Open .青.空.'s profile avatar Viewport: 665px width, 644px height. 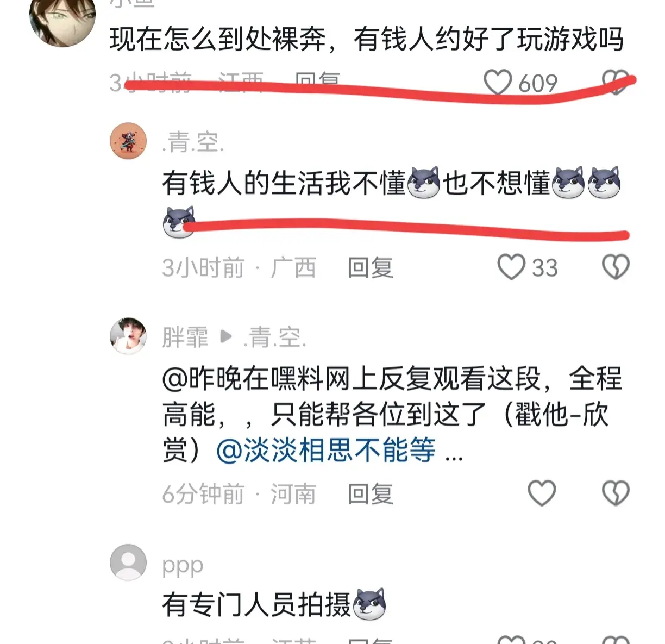pyautogui.click(x=128, y=141)
